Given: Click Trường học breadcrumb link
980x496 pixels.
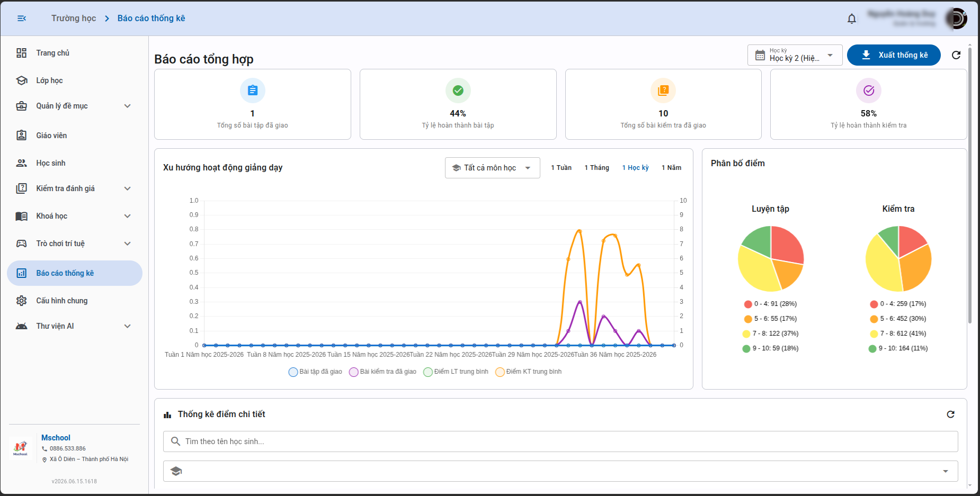Looking at the screenshot, I should (x=74, y=19).
